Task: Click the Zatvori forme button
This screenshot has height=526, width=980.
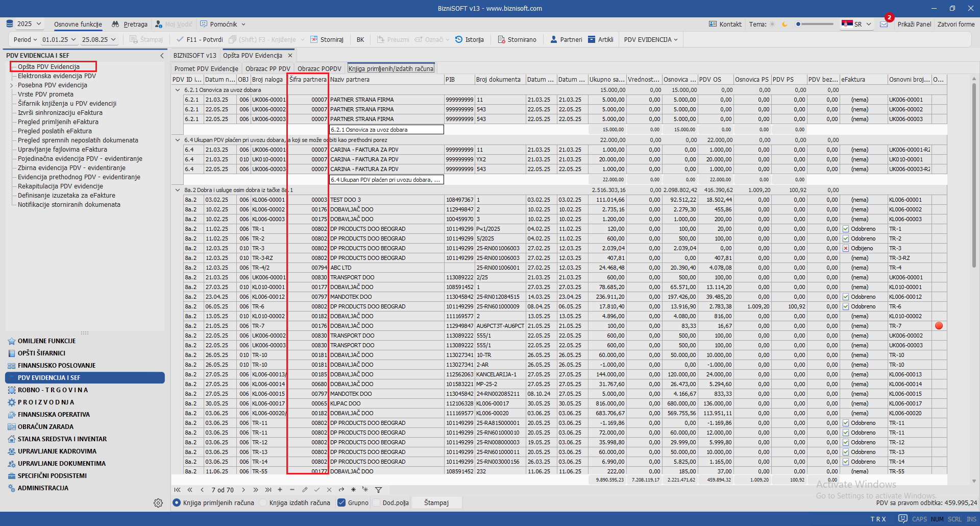Action: pyautogui.click(x=955, y=24)
